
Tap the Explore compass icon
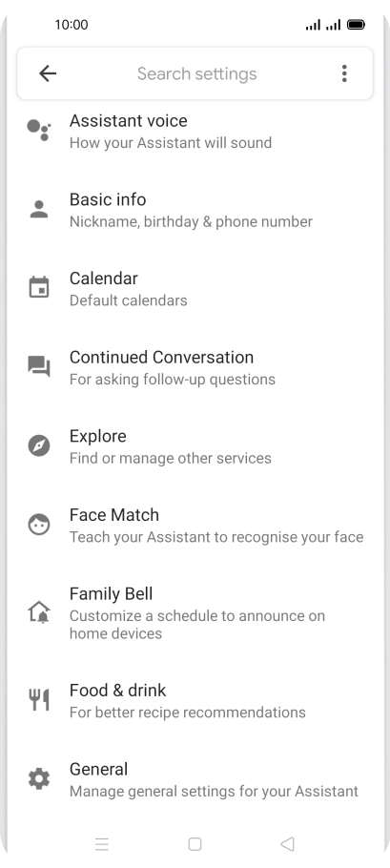tap(39, 445)
